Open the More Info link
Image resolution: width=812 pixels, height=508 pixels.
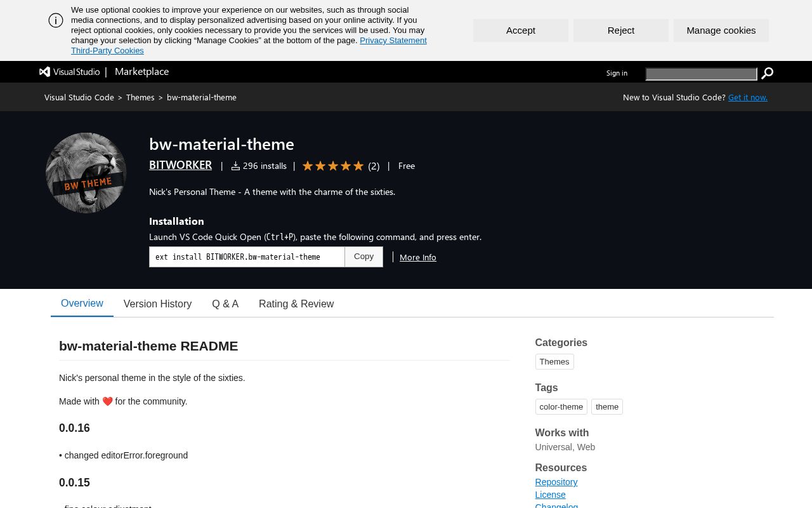tap(418, 257)
